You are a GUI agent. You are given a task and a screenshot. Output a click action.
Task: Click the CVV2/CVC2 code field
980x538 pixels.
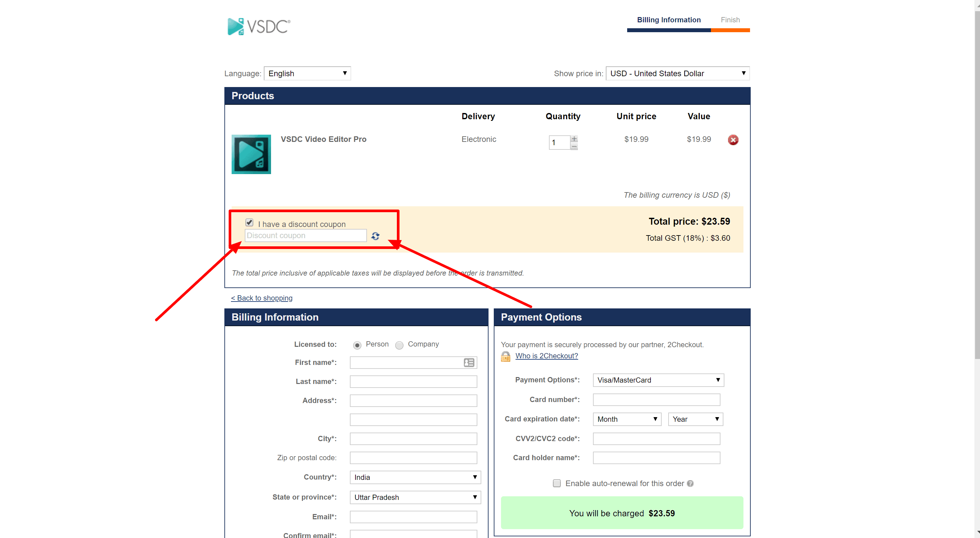[x=656, y=438]
